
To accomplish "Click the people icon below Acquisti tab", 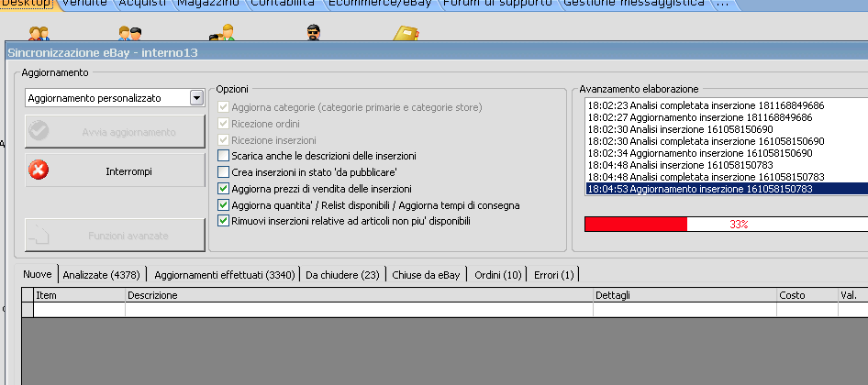I will click(130, 33).
